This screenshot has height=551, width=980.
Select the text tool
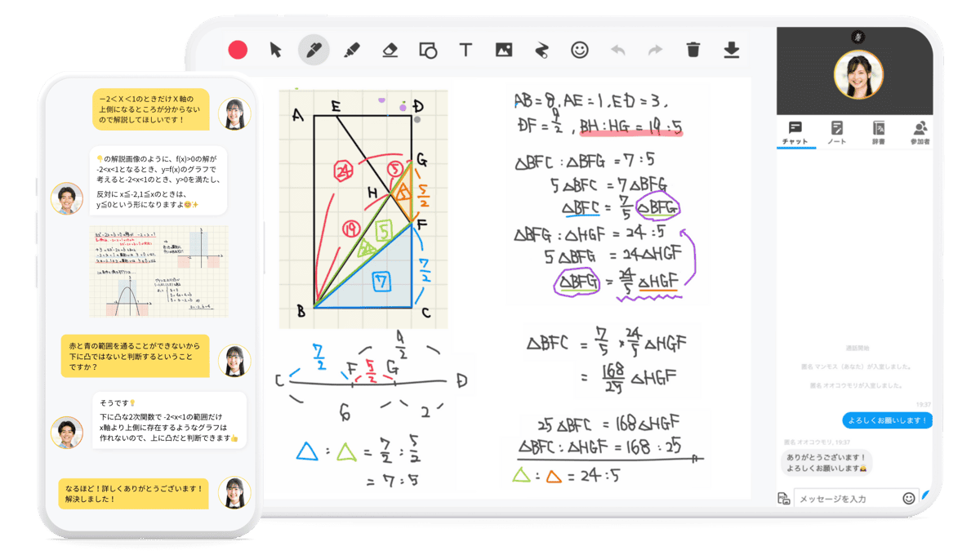(465, 50)
